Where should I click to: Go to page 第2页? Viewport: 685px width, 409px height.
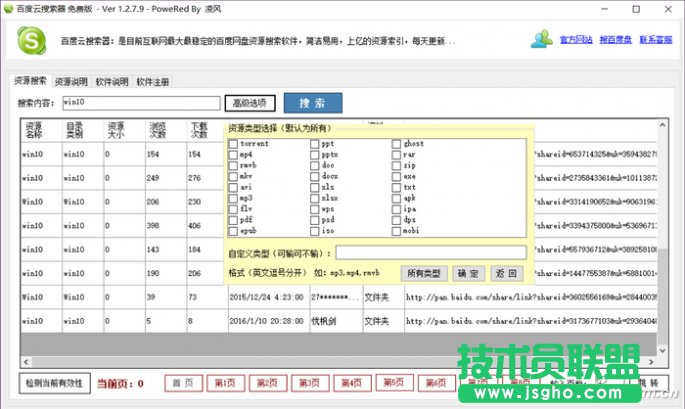[x=268, y=383]
